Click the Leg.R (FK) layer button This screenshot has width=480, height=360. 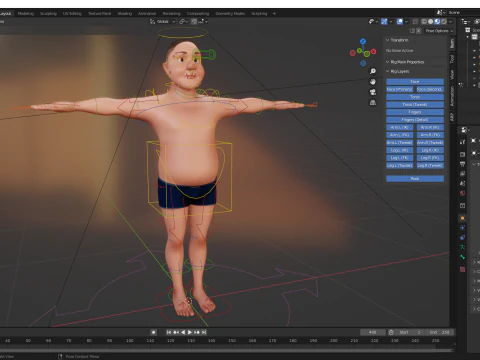coord(430,158)
